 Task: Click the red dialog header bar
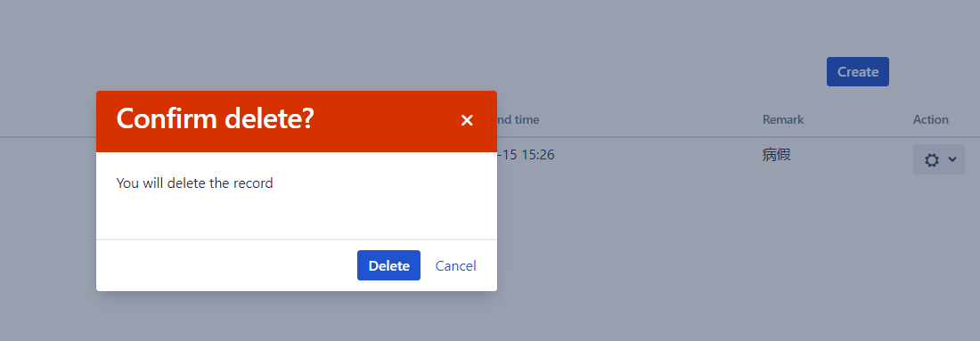click(297, 121)
